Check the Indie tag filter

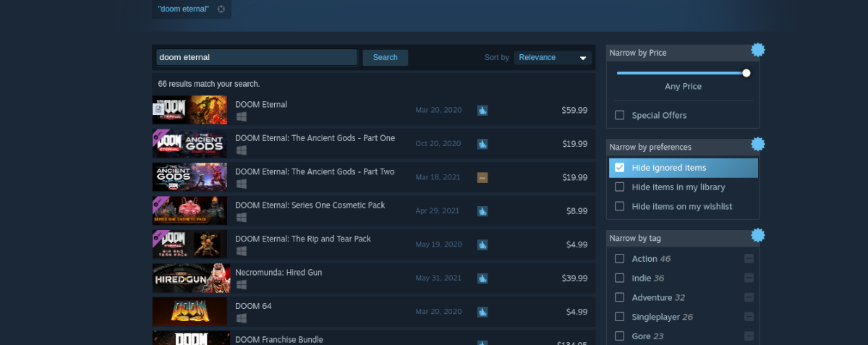coord(619,278)
